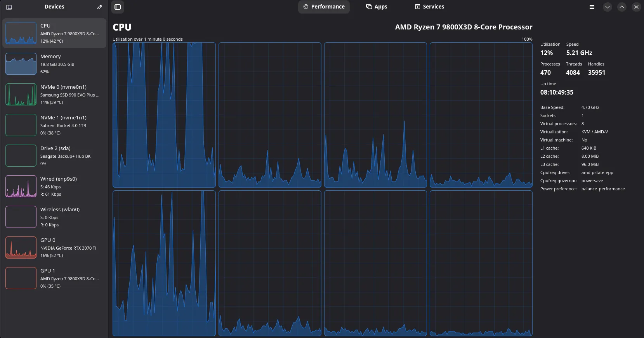Click the Memory mini graph thumbnail
Viewport: 644px width, 338px height.
(x=21, y=64)
